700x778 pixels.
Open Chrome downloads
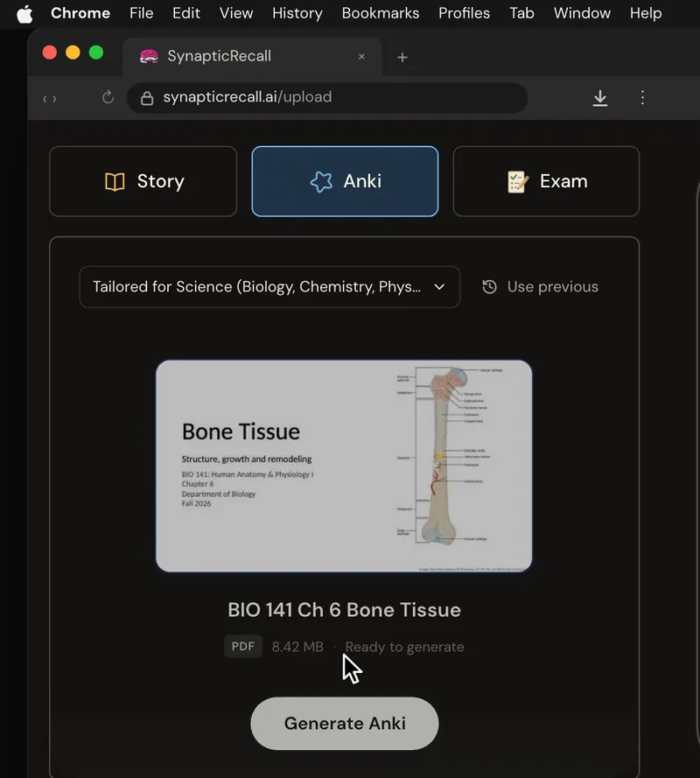coord(599,98)
